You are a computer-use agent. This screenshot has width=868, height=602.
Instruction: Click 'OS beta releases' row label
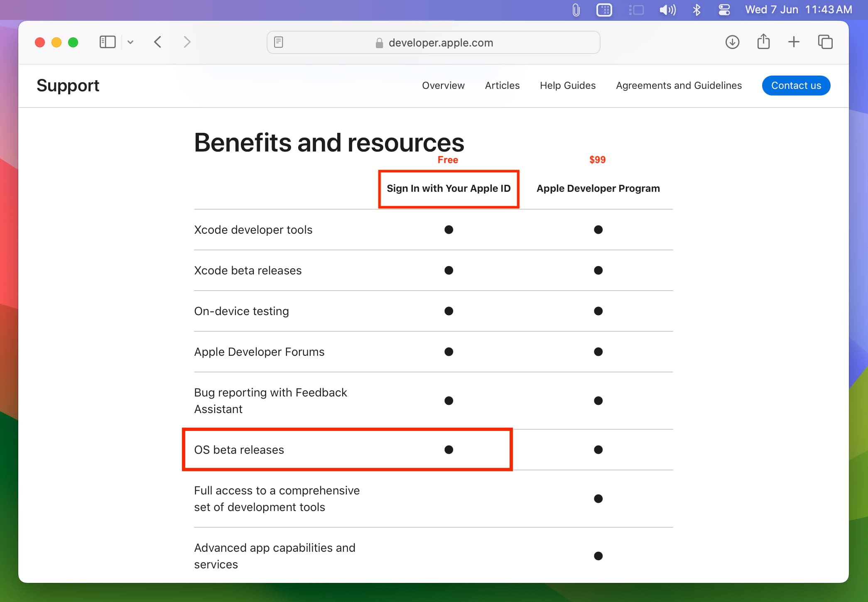tap(239, 450)
